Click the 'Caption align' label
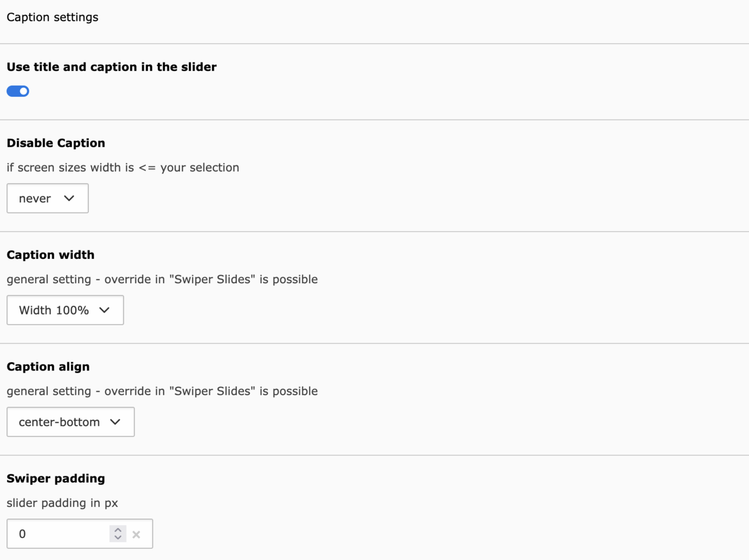Viewport: 749px width, 560px height. (x=48, y=367)
